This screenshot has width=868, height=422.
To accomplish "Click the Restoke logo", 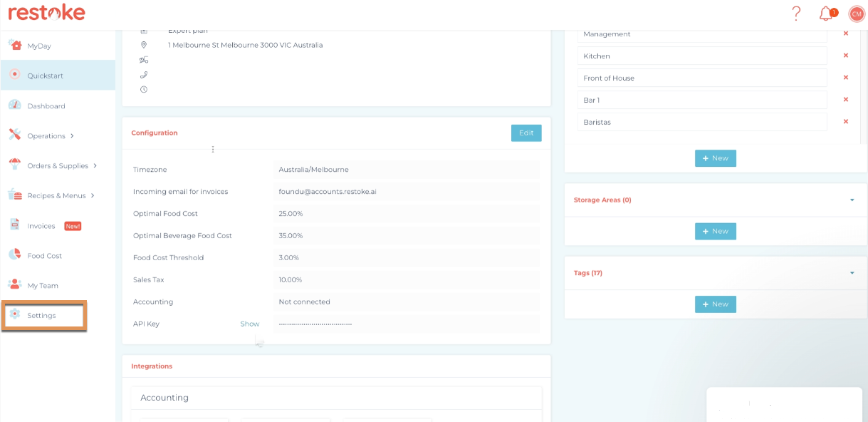I will [x=46, y=12].
